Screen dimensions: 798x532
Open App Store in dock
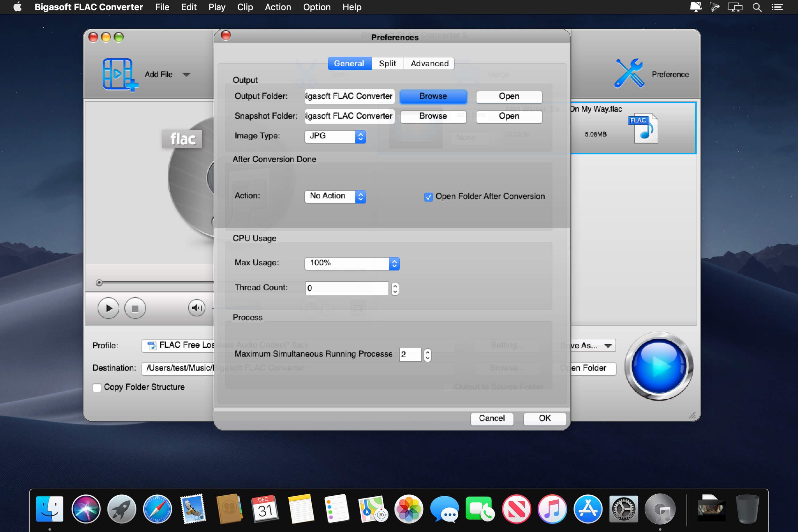588,509
